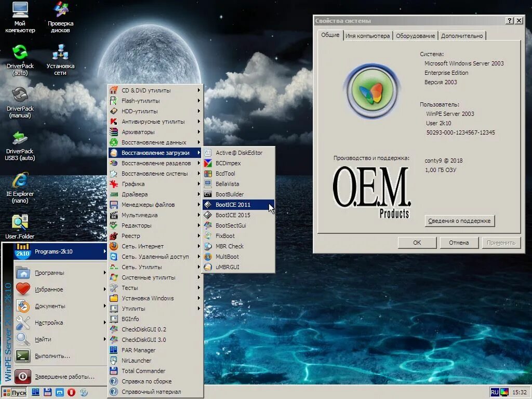The image size is (532, 399).
Task: Click the floppy-disk quick launch icon
Action: pyautogui.click(x=47, y=392)
